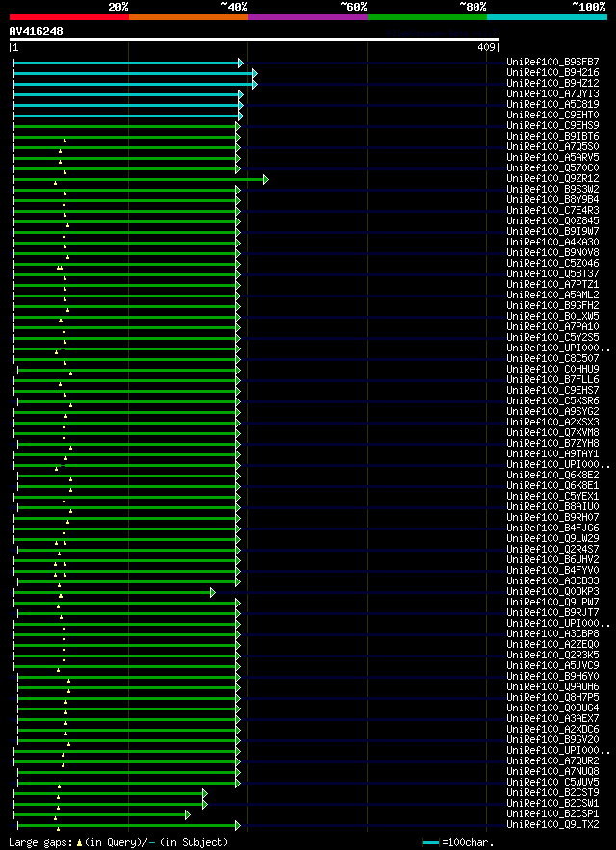
Task: Click the Large gaps legend text
Action: point(40,842)
